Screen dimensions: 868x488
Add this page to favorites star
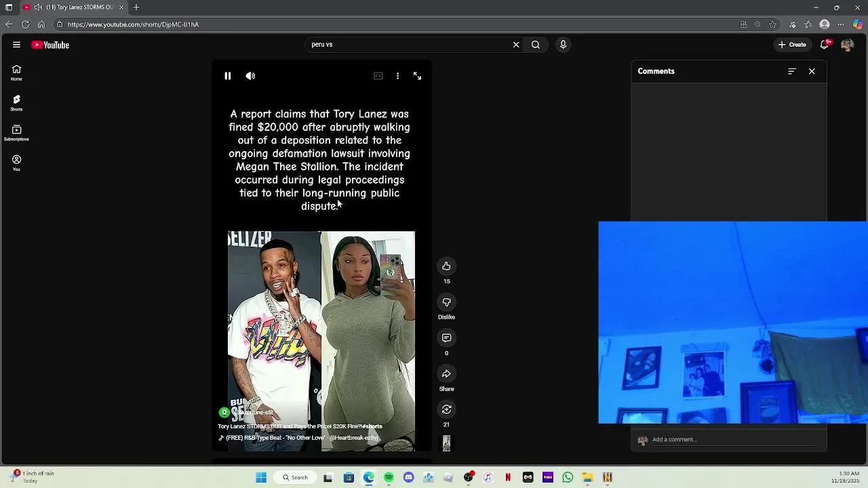(x=772, y=24)
